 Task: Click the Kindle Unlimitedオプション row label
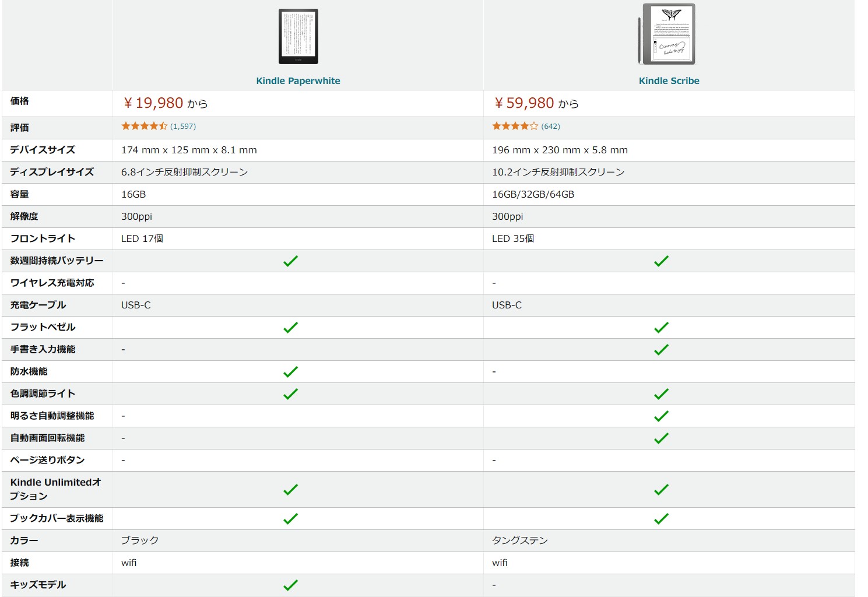[56, 489]
